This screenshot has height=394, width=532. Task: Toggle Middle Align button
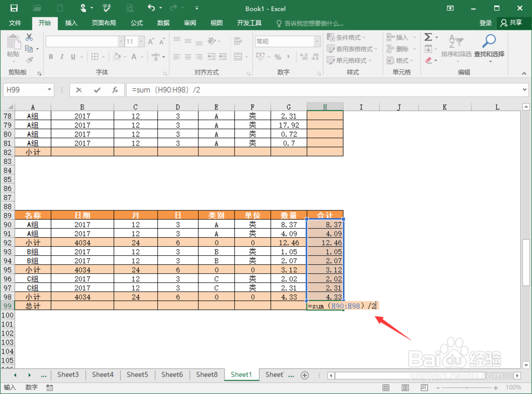[x=188, y=41]
